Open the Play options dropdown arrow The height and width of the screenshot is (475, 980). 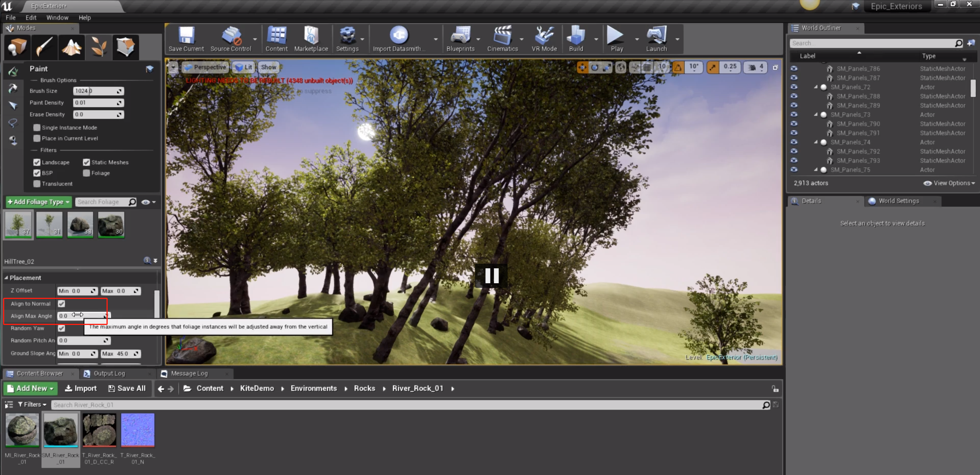[x=637, y=39]
